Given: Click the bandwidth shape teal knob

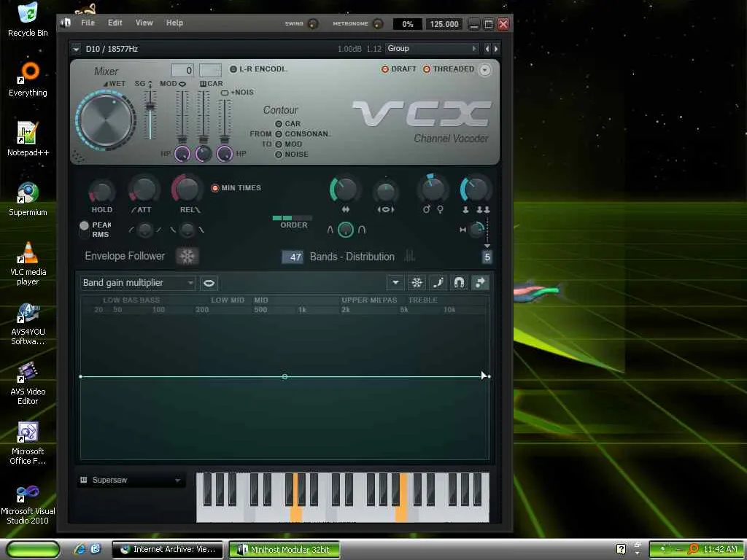Looking at the screenshot, I should tap(346, 230).
